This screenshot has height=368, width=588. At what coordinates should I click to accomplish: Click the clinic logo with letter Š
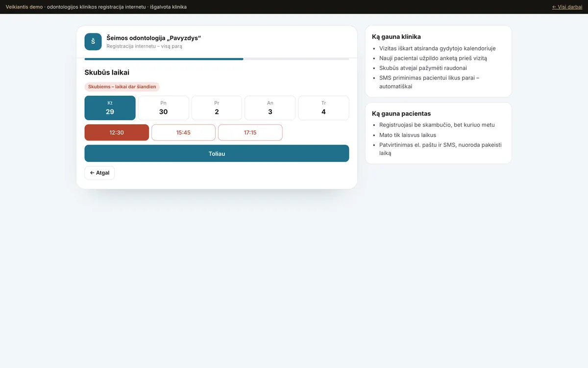tap(93, 42)
